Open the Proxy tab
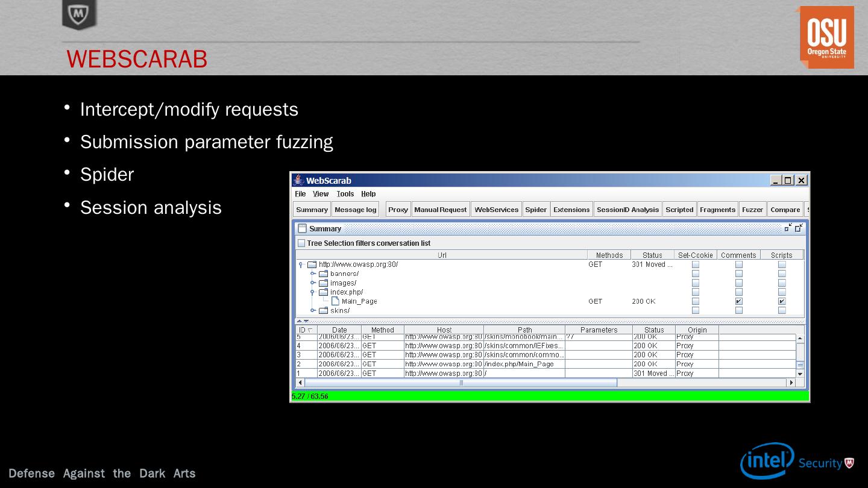This screenshot has width=868, height=488. [398, 210]
